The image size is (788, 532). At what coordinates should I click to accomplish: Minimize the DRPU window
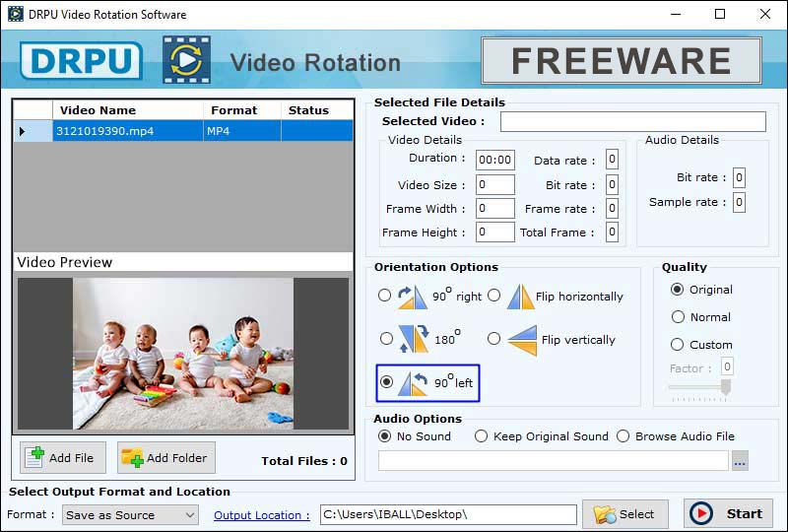coord(676,14)
